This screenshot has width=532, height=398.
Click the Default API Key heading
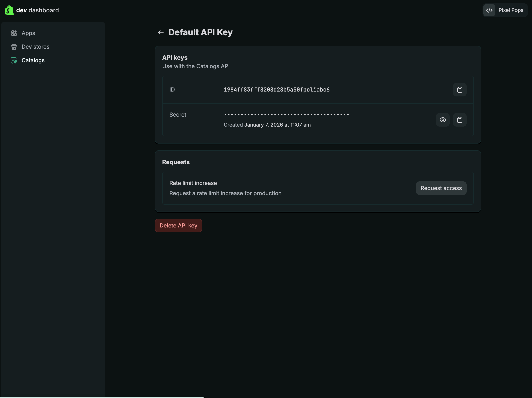(201, 32)
